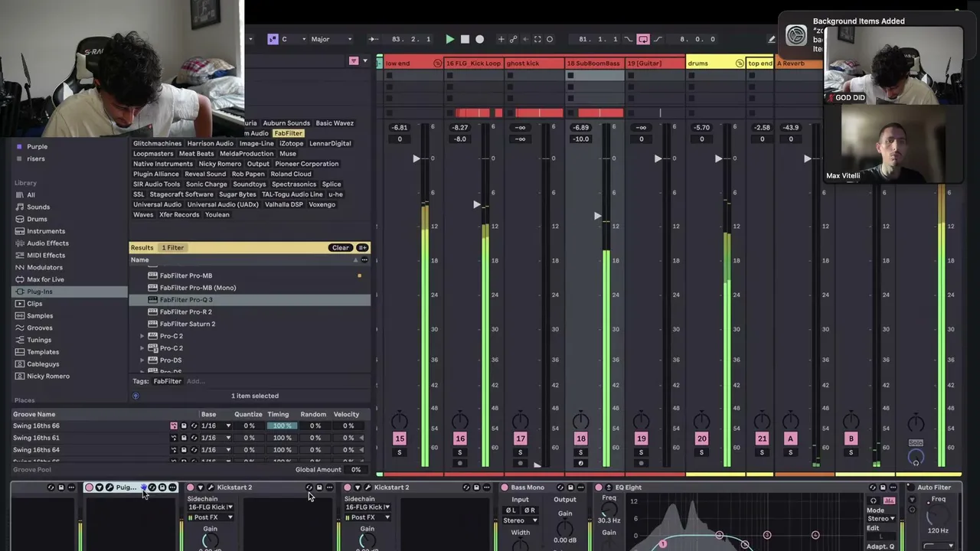
Task: Select the Xfer Records tag
Action: [x=179, y=215]
